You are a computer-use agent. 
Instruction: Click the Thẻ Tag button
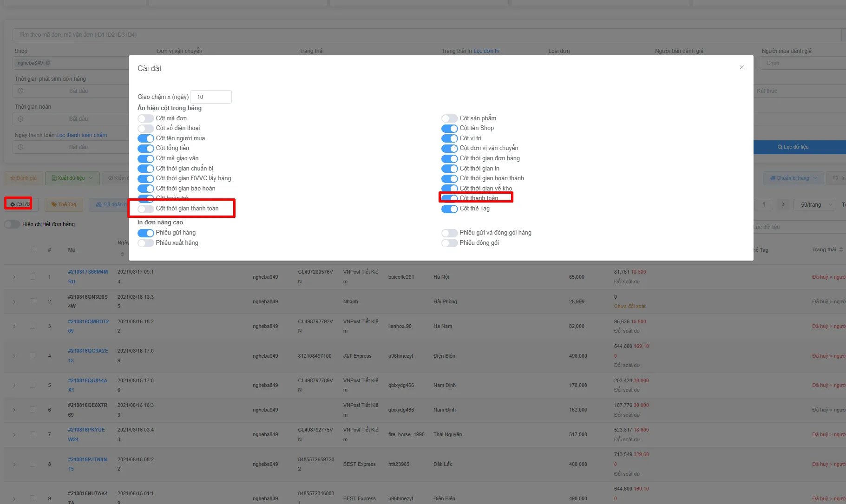pos(64,204)
